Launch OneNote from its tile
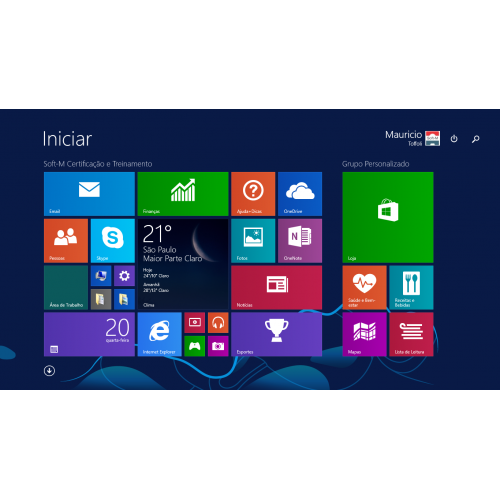Viewport: 500px width, 500px height. point(300,241)
